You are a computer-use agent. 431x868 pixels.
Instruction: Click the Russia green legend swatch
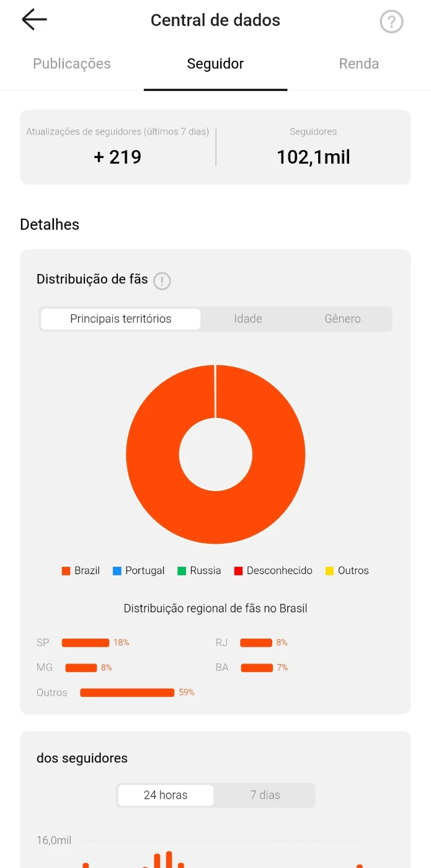(182, 571)
